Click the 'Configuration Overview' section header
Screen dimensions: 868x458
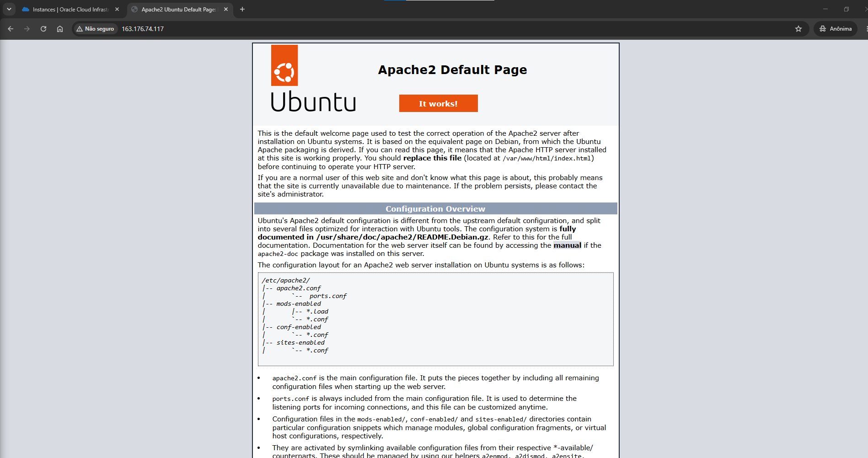pyautogui.click(x=435, y=208)
